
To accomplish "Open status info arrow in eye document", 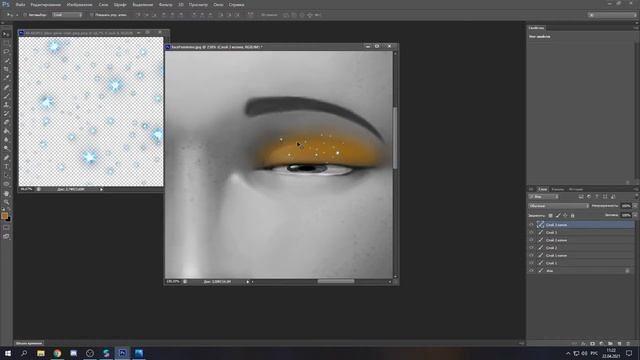I will [x=248, y=282].
